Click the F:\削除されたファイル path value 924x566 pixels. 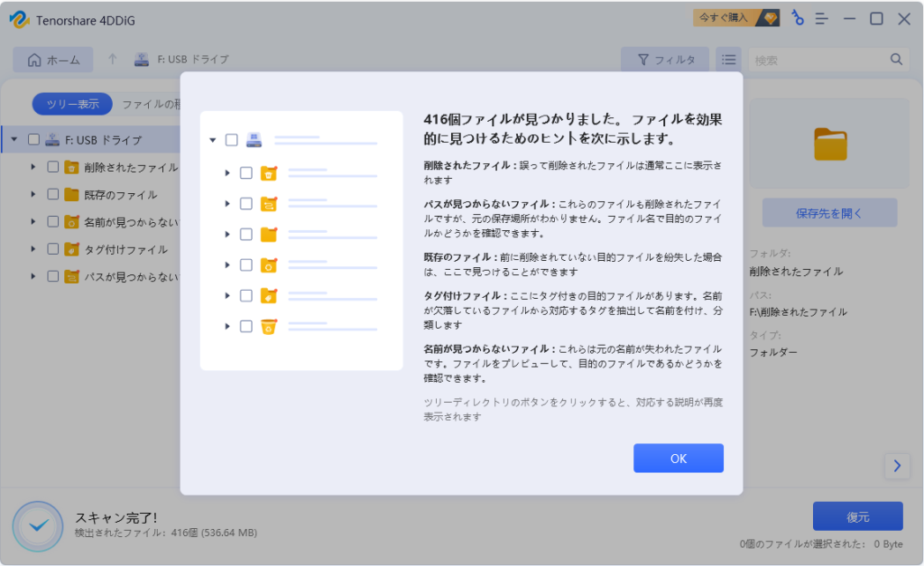pyautogui.click(x=799, y=312)
